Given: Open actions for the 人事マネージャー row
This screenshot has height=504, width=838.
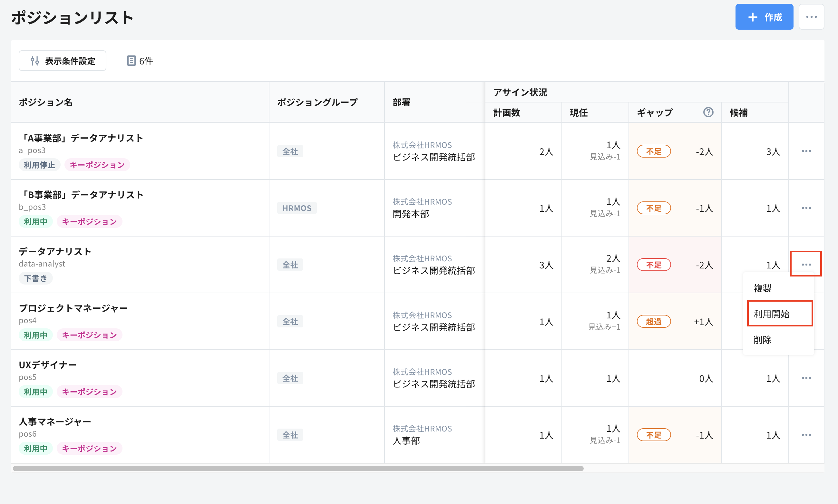Looking at the screenshot, I should coord(806,434).
